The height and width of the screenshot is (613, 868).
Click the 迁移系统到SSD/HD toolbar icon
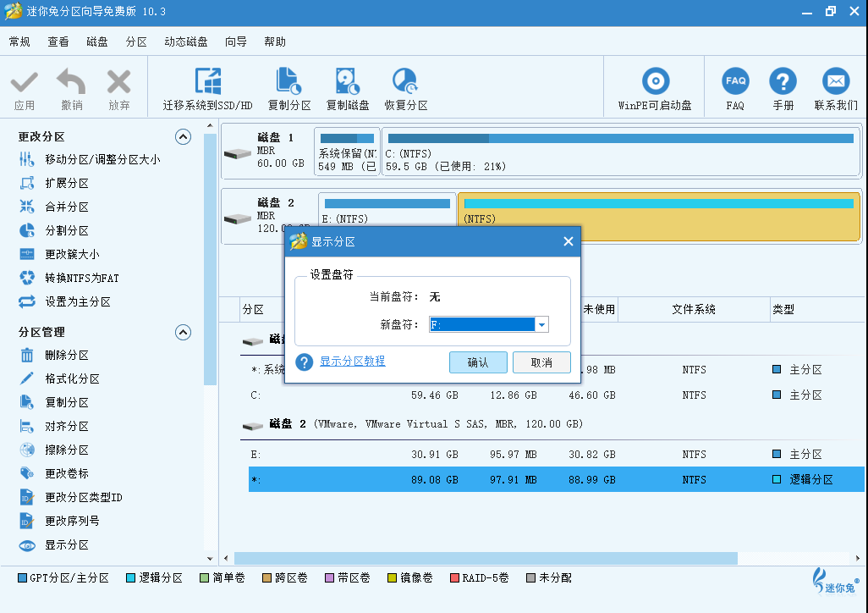(207, 83)
